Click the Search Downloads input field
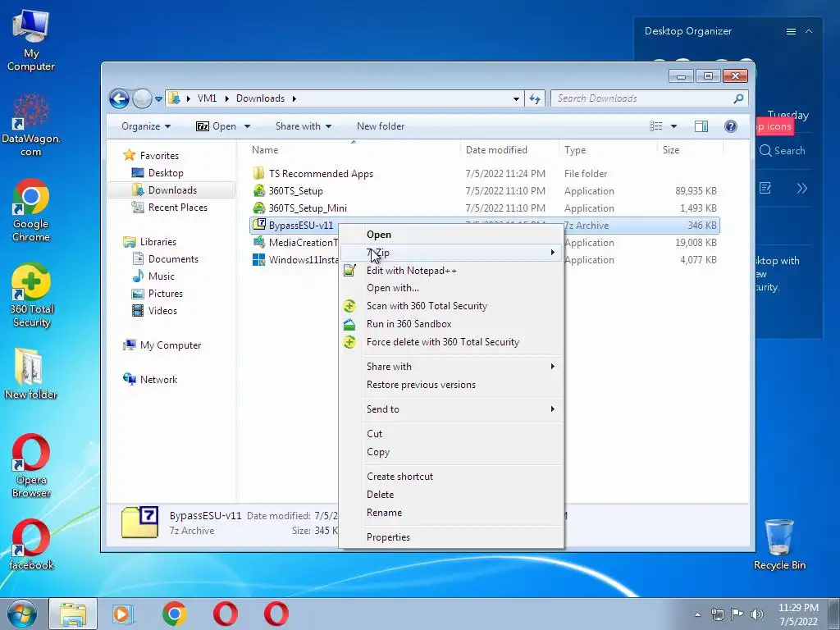Viewport: 840px width, 630px height. [x=643, y=98]
